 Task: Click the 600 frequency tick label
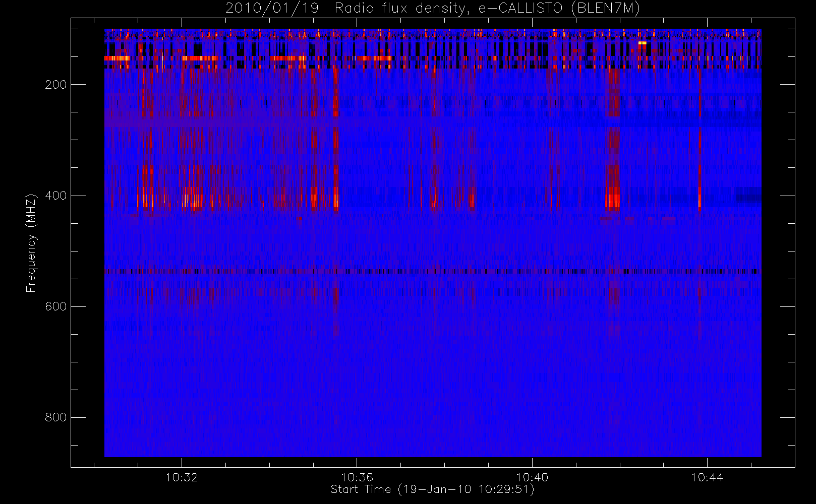pos(55,306)
